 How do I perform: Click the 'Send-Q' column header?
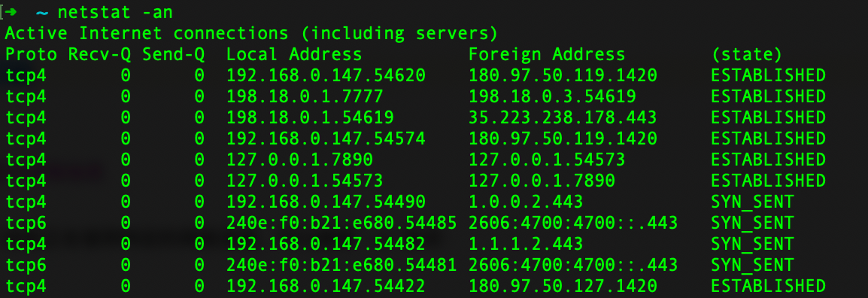173,54
